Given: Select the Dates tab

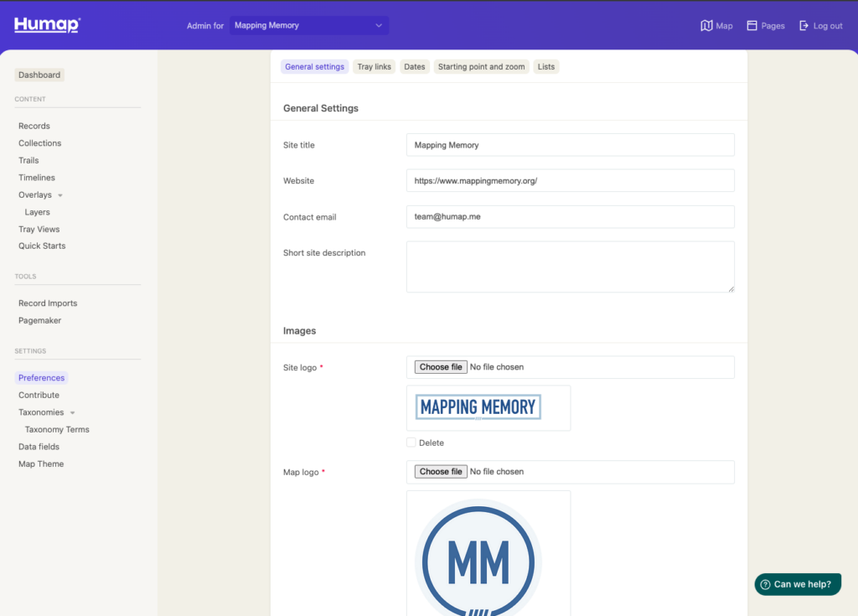Looking at the screenshot, I should [x=414, y=67].
